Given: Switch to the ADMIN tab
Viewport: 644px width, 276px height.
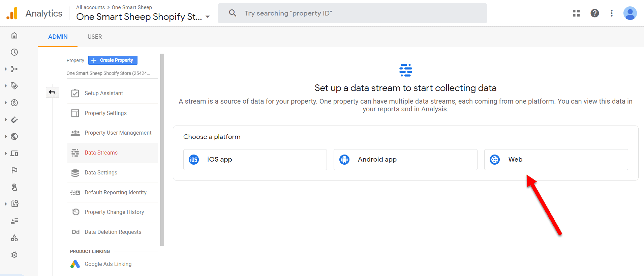Looking at the screenshot, I should (58, 37).
